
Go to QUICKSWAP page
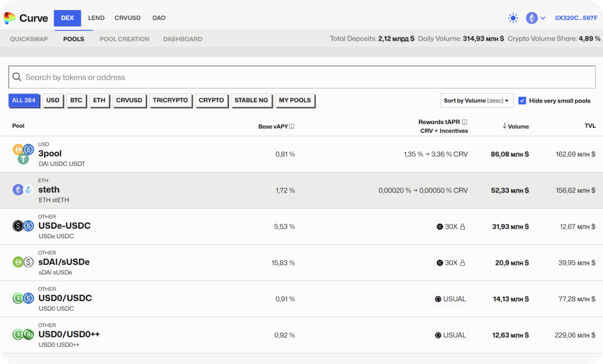(29, 39)
